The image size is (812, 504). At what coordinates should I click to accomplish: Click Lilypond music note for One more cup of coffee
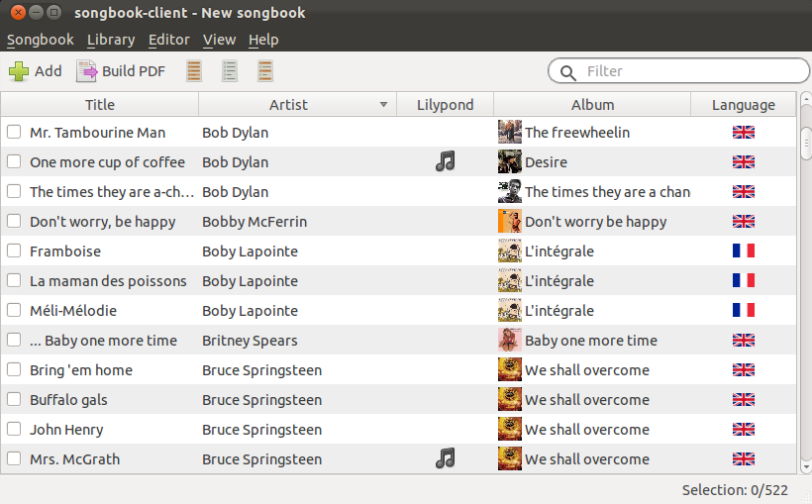tap(445, 161)
